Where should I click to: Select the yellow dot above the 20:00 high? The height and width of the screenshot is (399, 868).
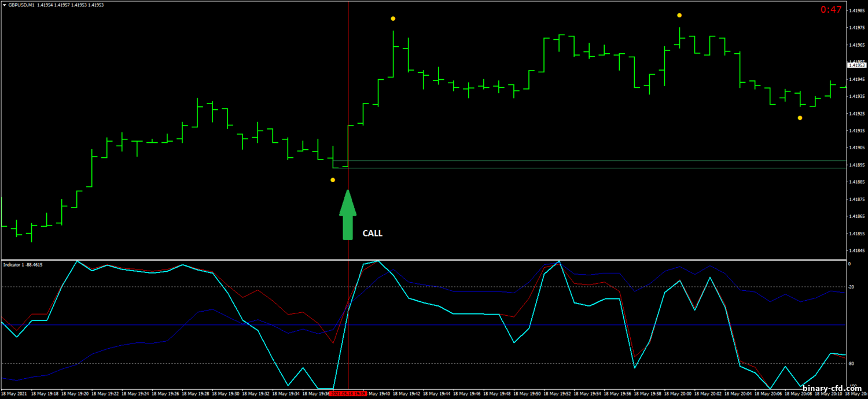[x=679, y=15]
